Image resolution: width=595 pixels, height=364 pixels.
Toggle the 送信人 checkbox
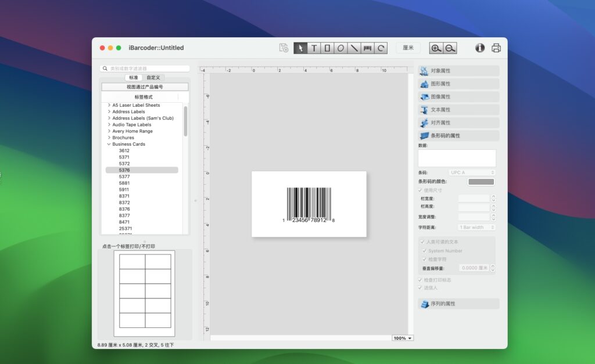tap(420, 287)
